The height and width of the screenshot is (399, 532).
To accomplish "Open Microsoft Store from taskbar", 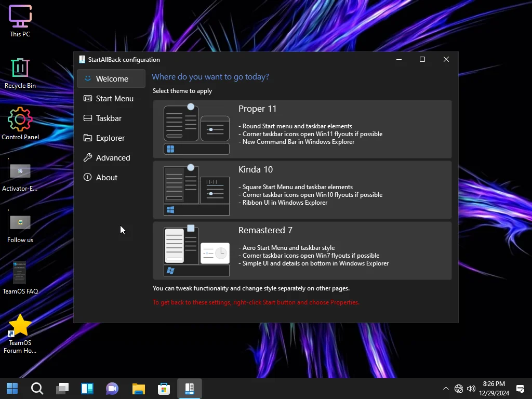I will coord(164,389).
